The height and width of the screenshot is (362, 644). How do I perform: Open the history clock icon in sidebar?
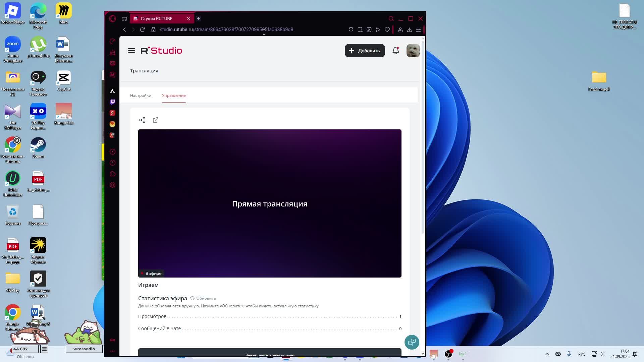(112, 163)
